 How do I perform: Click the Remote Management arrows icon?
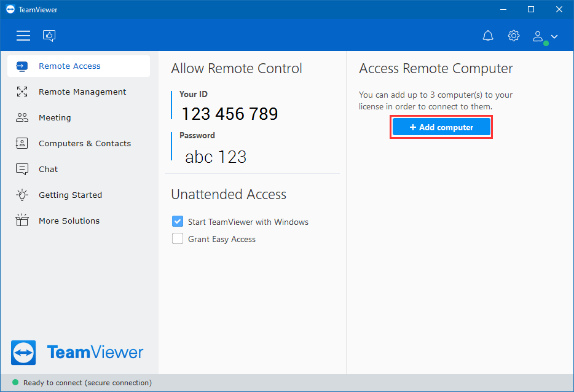(22, 92)
